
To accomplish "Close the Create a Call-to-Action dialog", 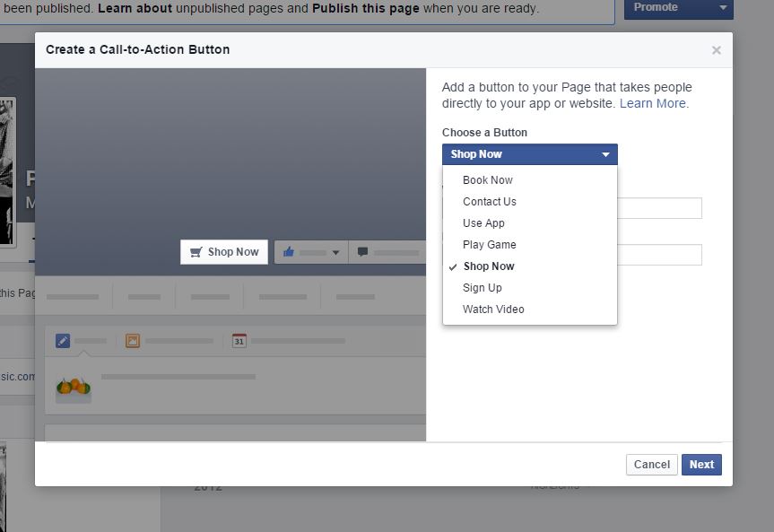I will (717, 50).
